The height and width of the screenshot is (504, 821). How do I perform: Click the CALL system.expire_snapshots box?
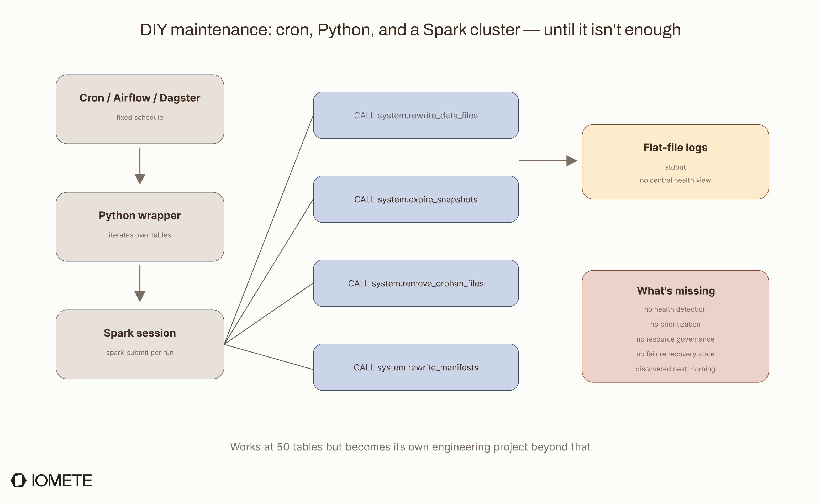tap(416, 199)
